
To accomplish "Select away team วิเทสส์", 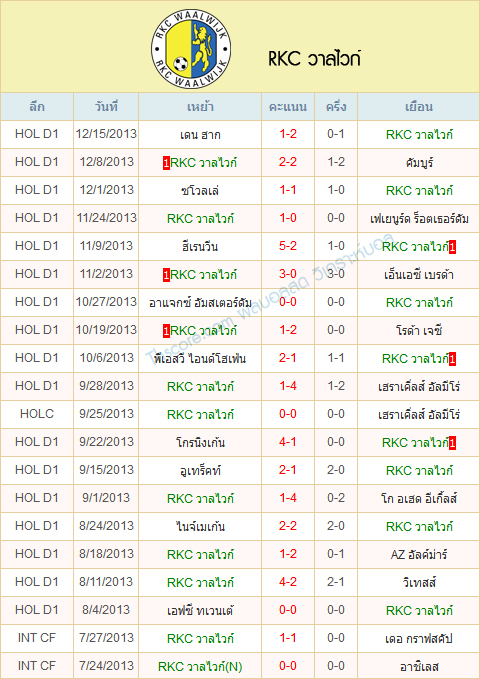I will click(x=419, y=583).
